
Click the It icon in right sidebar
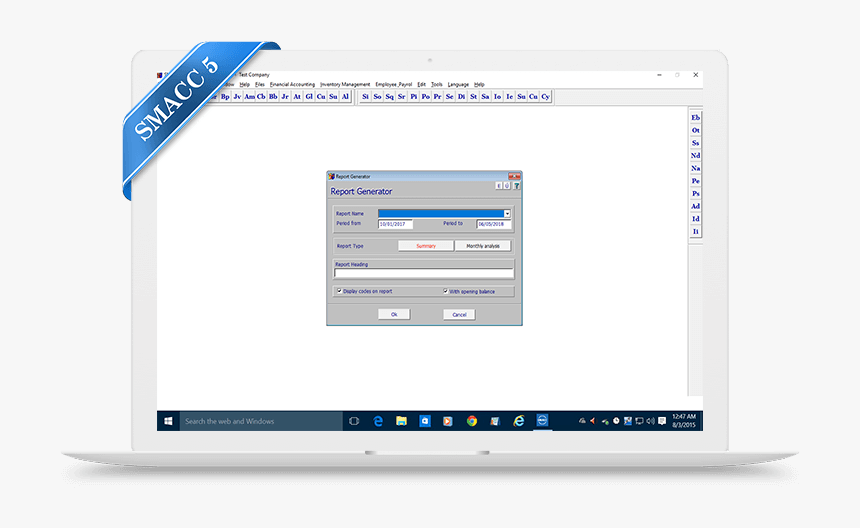point(695,231)
